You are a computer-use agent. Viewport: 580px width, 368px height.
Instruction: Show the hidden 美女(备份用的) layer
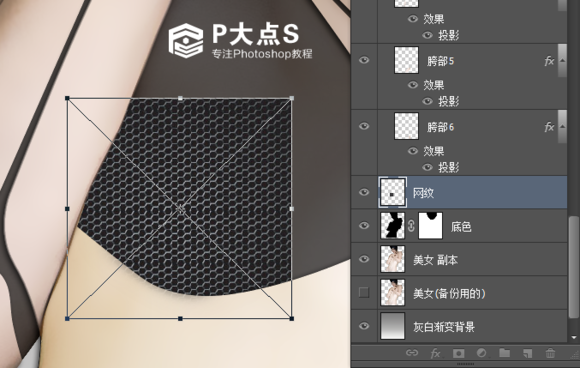pyautogui.click(x=364, y=293)
